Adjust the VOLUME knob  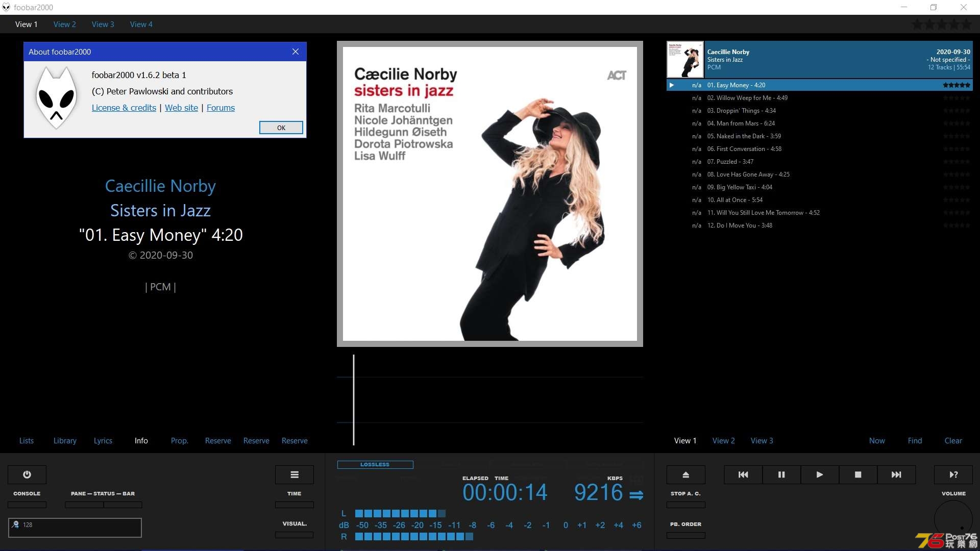(x=953, y=519)
